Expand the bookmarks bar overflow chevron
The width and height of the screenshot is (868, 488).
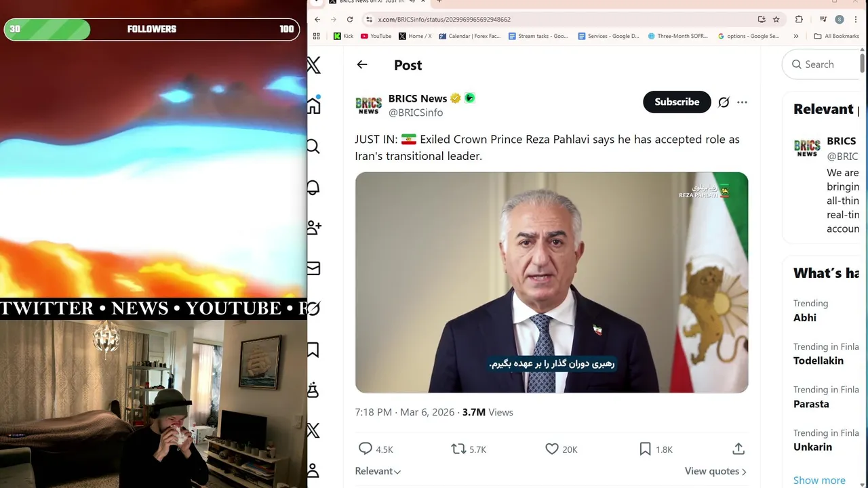[x=795, y=36]
